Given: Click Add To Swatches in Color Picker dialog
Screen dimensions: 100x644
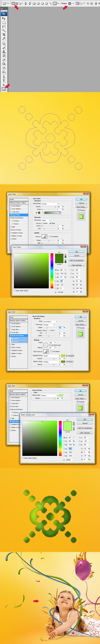Looking at the screenshot, I should point(77,260).
